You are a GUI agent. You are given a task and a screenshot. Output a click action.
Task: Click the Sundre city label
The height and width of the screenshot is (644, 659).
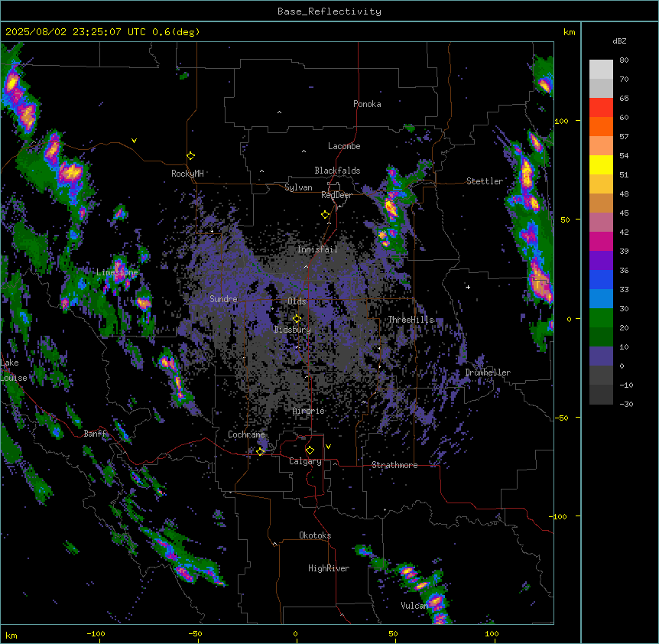click(223, 299)
